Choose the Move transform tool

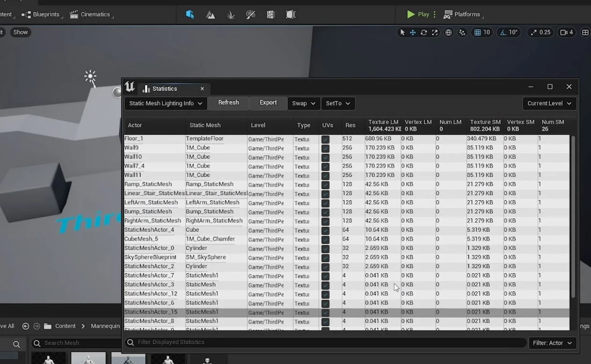[412, 32]
